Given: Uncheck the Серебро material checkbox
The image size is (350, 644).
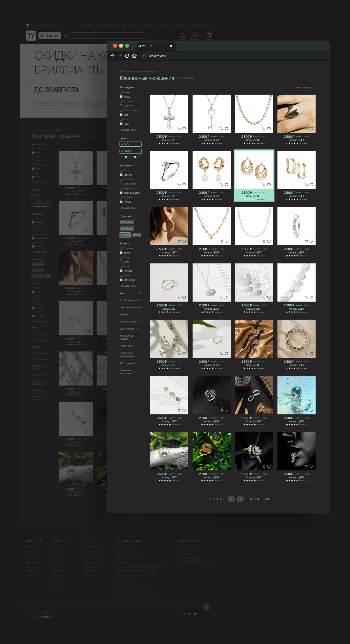Looking at the screenshot, I should [x=121, y=175].
